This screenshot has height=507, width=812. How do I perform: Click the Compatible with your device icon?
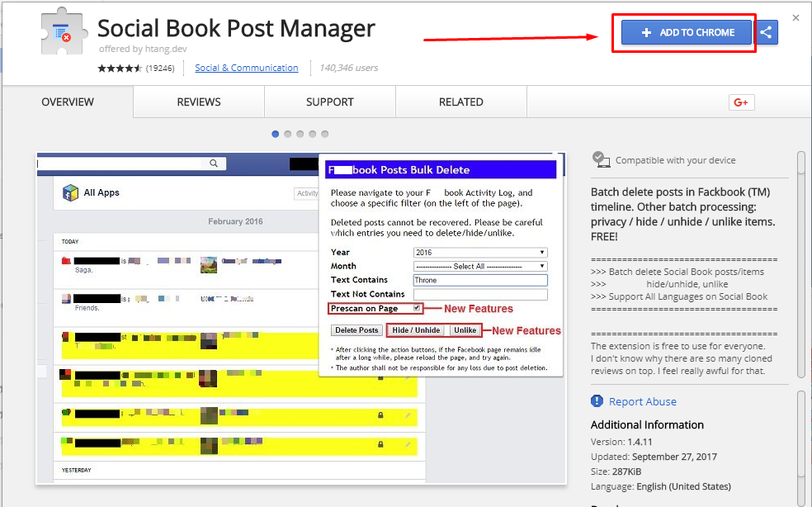coord(601,159)
